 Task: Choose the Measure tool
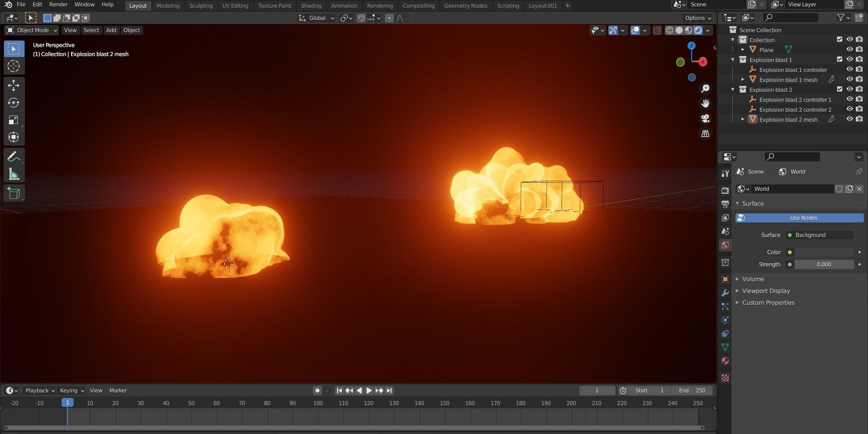point(14,174)
